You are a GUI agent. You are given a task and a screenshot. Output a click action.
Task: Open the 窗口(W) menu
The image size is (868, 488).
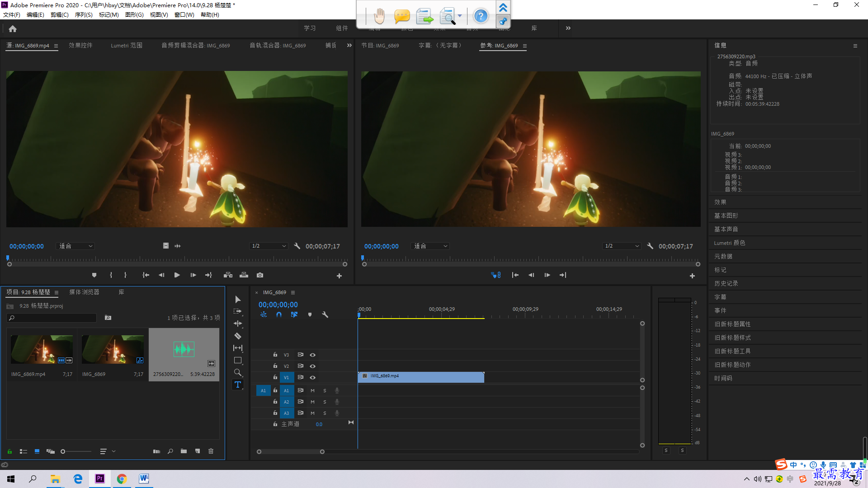[x=184, y=15]
